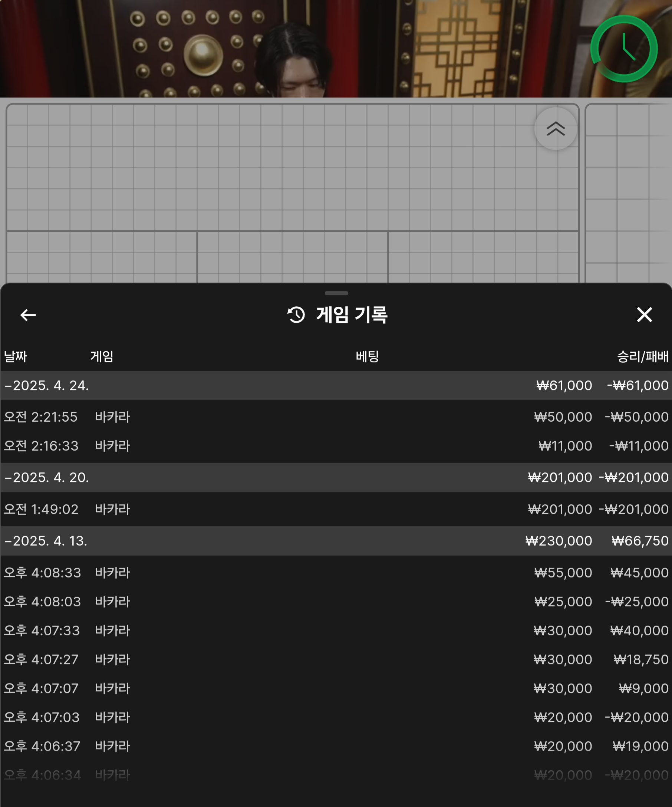Tap the double chevron up button
672x807 pixels.
coord(556,129)
